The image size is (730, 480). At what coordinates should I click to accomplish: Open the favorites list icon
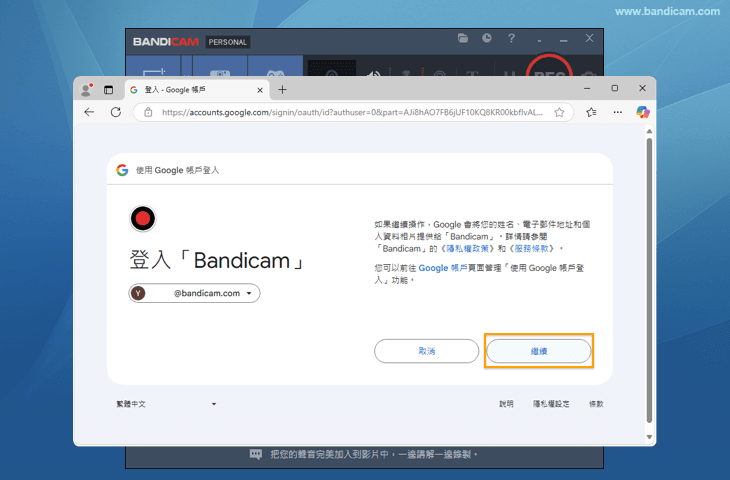(x=591, y=112)
